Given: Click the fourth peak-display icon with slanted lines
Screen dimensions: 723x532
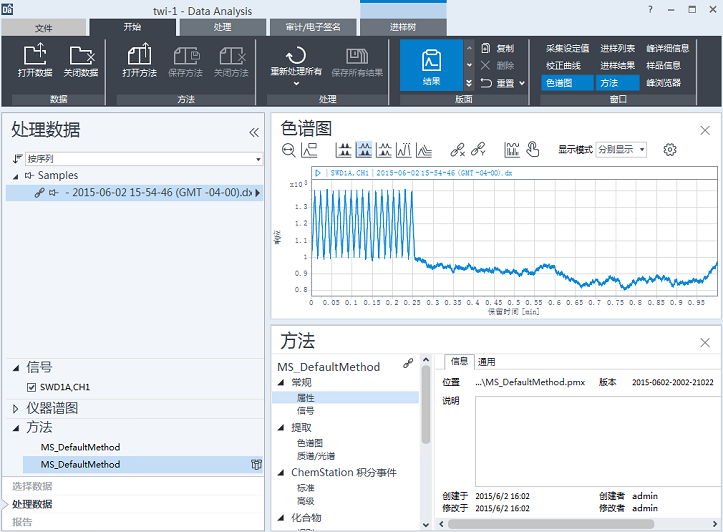Looking at the screenshot, I should (x=403, y=150).
